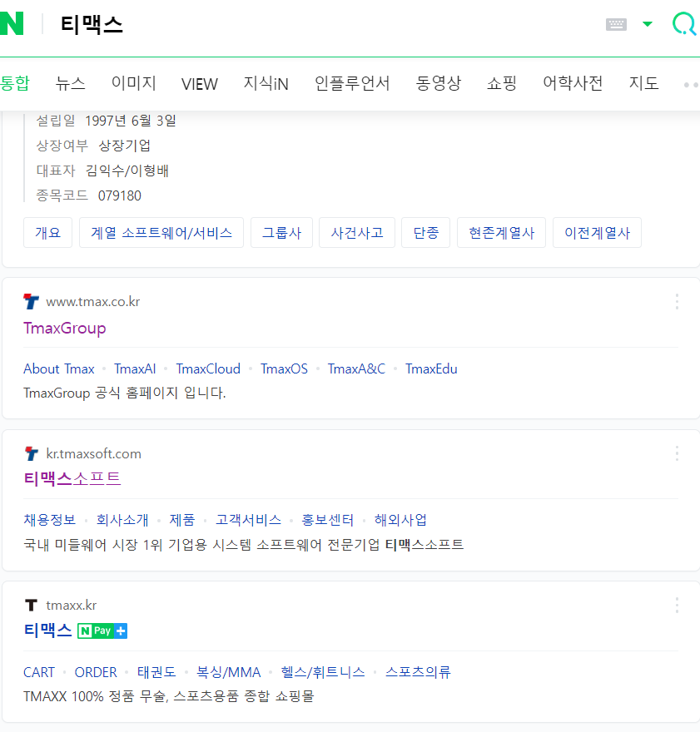Open the 티맥스 shopping mall result title
This screenshot has height=732, width=700.
tap(47, 631)
